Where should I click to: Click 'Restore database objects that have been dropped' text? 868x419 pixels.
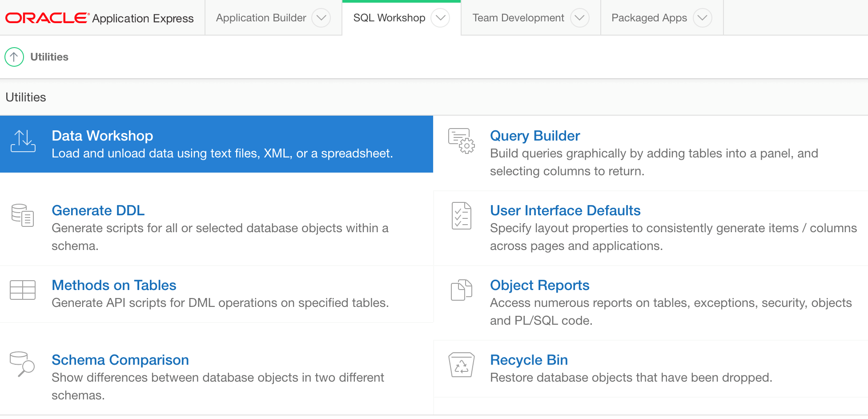[631, 378]
